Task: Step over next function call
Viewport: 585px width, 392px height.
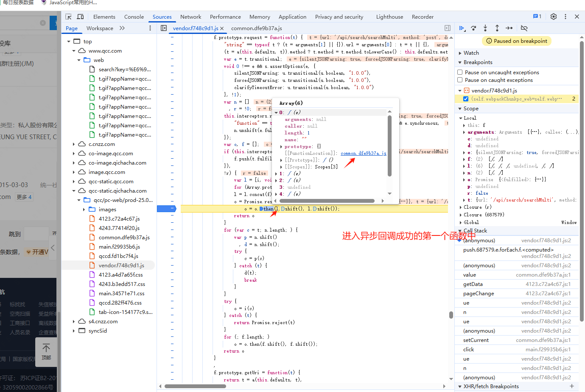Action: (473, 28)
